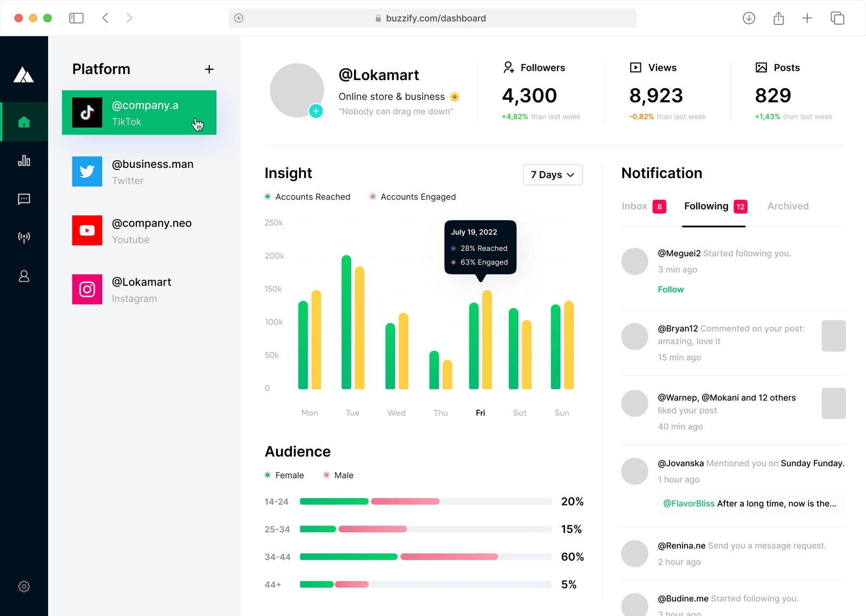Open the analytics bar chart sidebar icon

[x=24, y=161]
